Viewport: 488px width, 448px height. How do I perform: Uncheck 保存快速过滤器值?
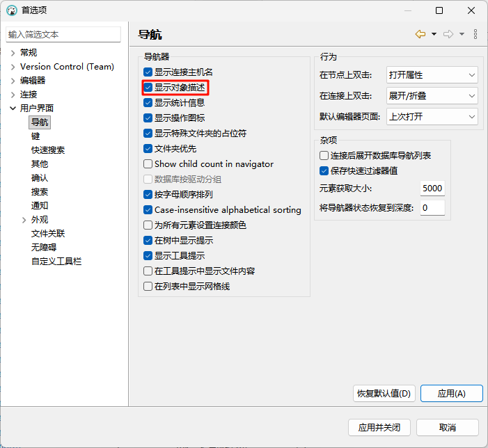pyautogui.click(x=324, y=170)
